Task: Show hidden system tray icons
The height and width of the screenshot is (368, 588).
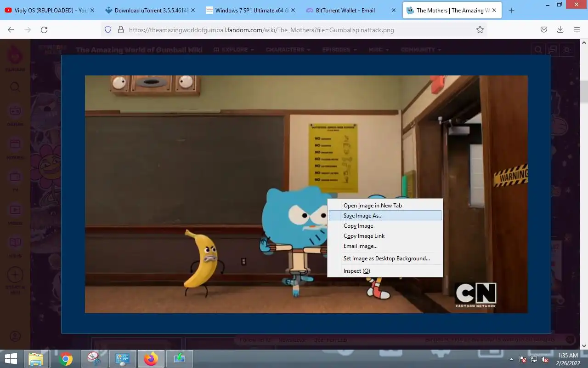Action: [512, 359]
